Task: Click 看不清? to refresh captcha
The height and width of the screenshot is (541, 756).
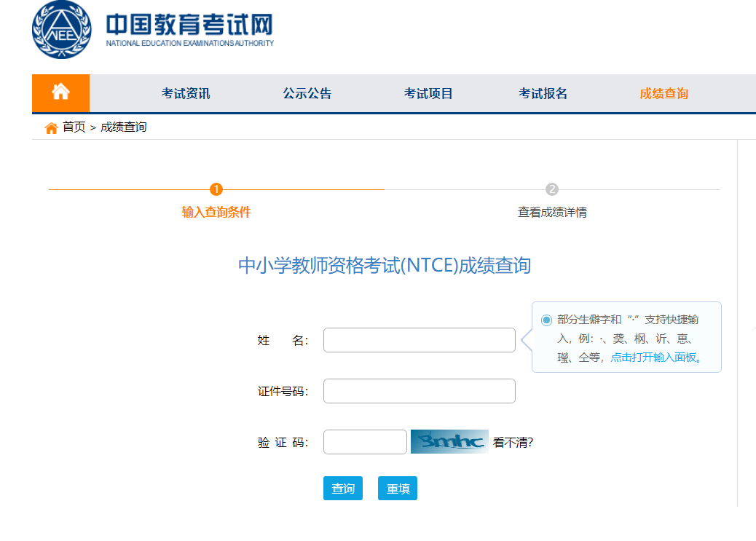Action: tap(513, 442)
